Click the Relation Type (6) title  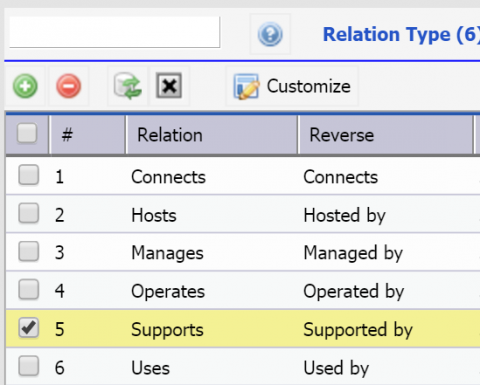pyautogui.click(x=401, y=34)
